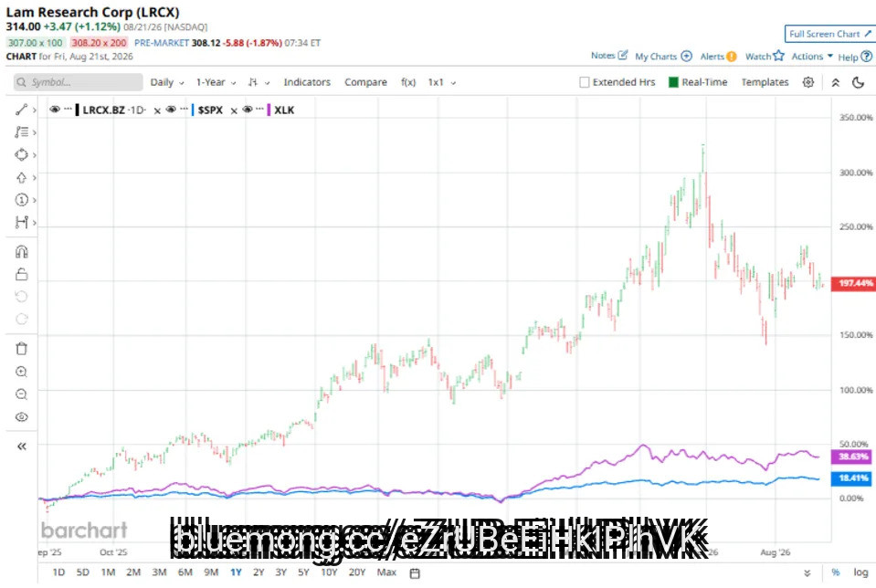Lock drawings with the padlock icon
Screen dimensions: 876x588
pyautogui.click(x=21, y=274)
